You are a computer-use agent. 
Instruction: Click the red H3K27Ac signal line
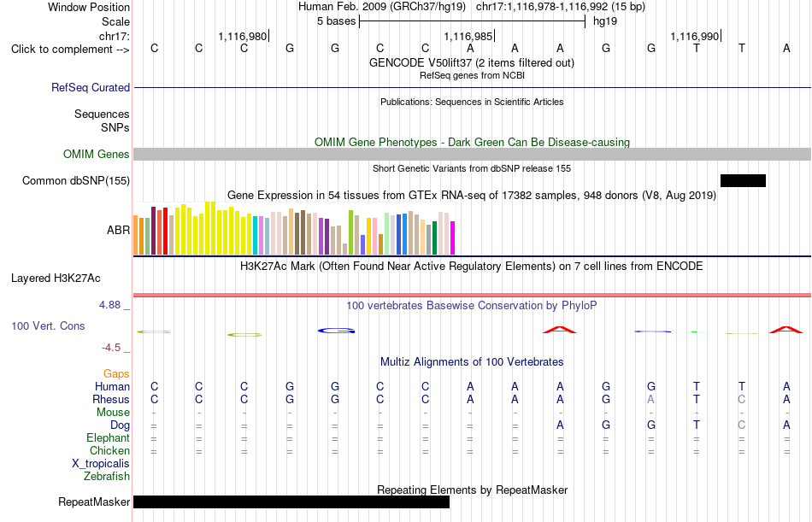click(472, 296)
